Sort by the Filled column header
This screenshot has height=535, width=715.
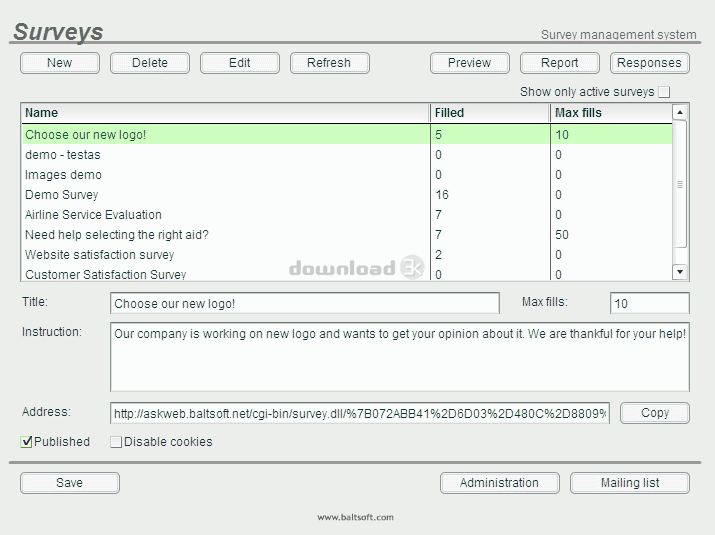pos(490,113)
